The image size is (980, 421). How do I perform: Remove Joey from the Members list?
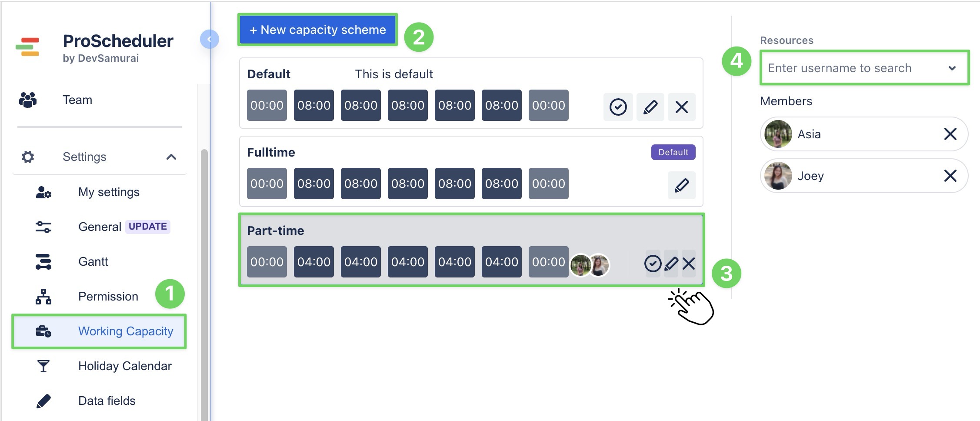tap(950, 176)
